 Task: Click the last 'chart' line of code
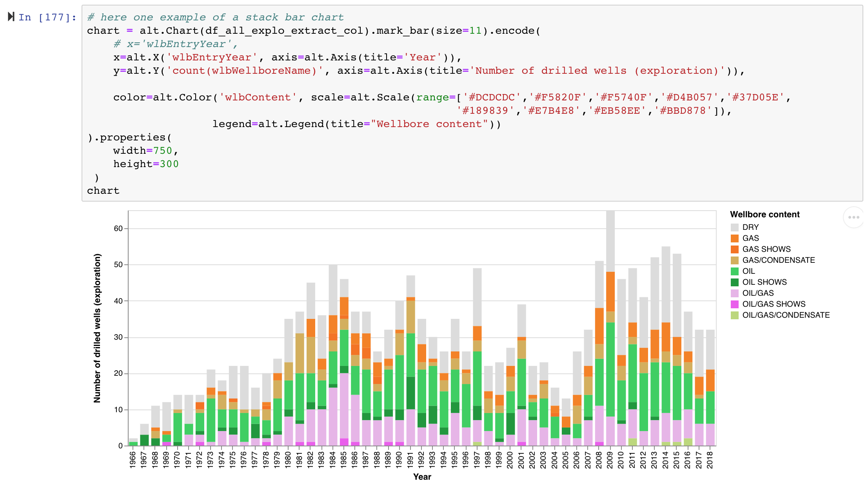[103, 191]
